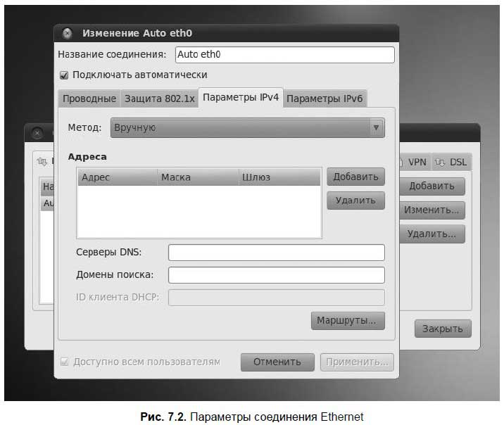Click into the Серверы DNS field
The height and width of the screenshot is (425, 504).
click(277, 253)
